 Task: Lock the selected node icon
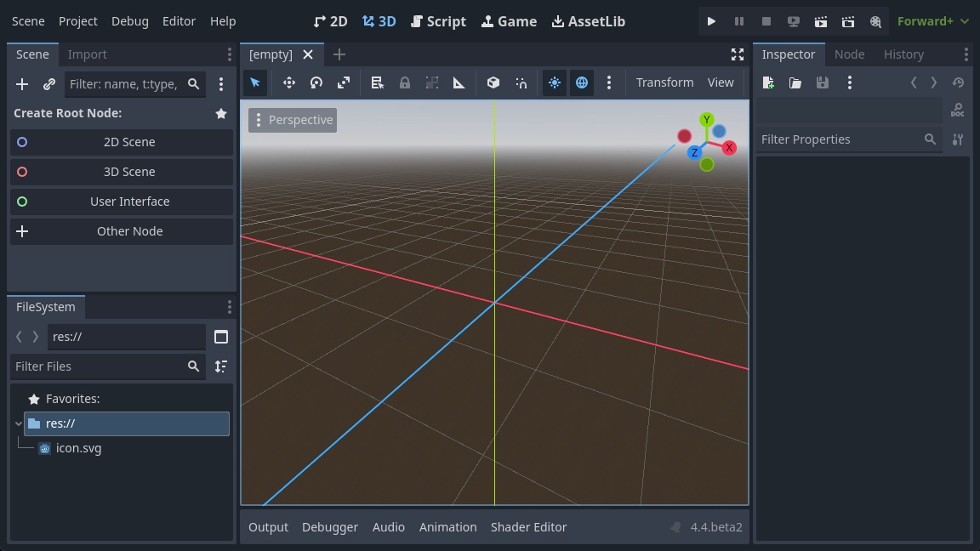click(405, 82)
